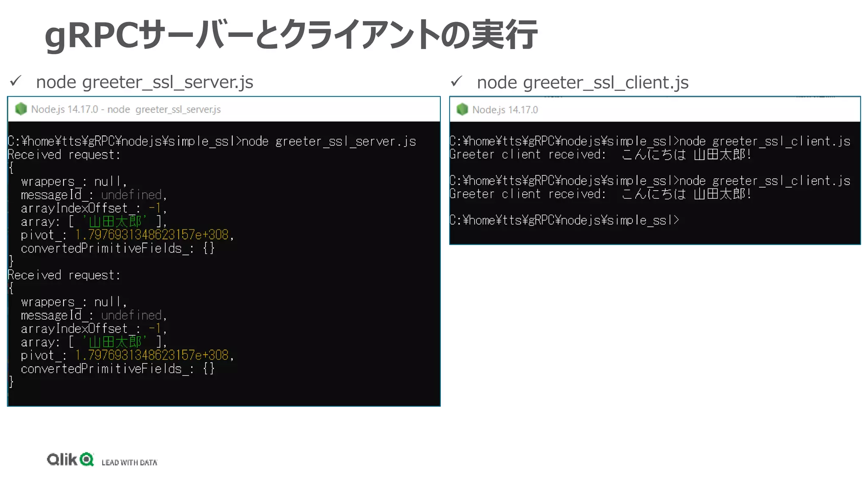This screenshot has width=868, height=488.
Task: Click first 'messageId_: undefined,' line
Action: coord(94,195)
